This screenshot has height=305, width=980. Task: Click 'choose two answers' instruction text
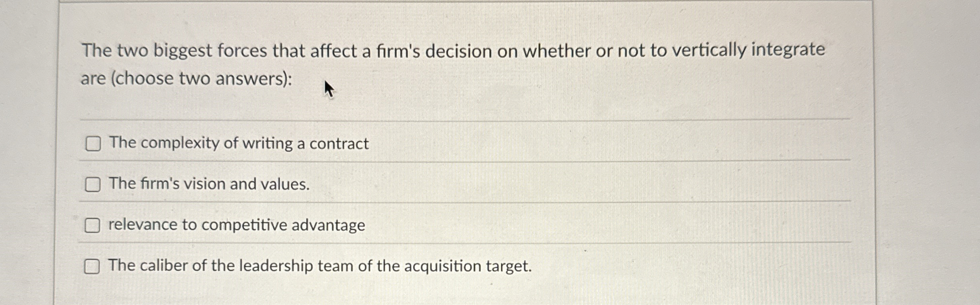(x=186, y=79)
